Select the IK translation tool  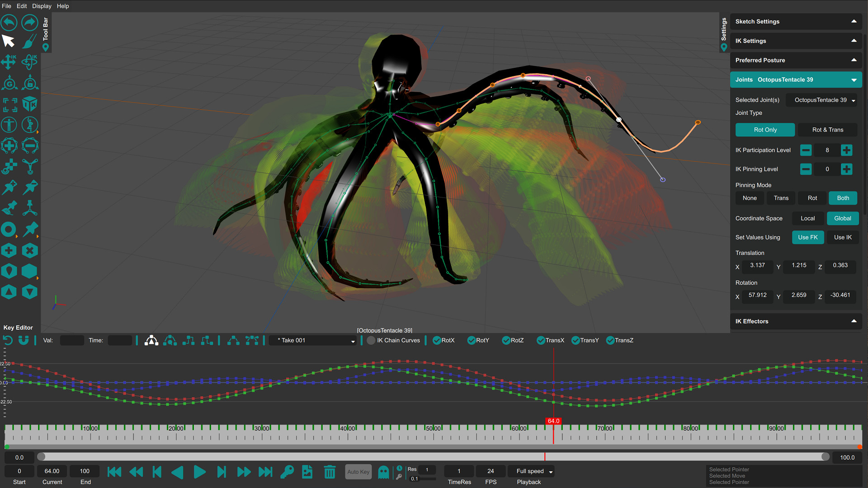click(9, 62)
